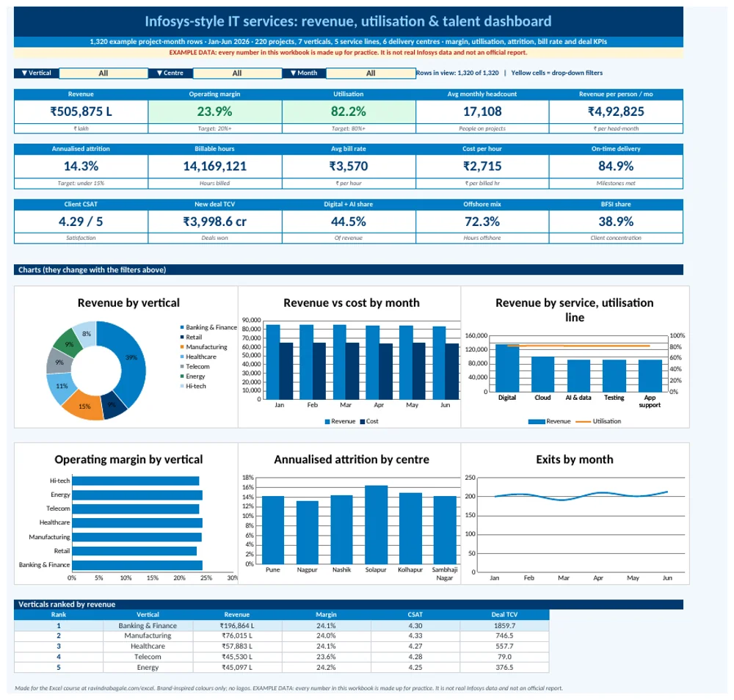Click the Deal TCV column header

click(x=505, y=614)
